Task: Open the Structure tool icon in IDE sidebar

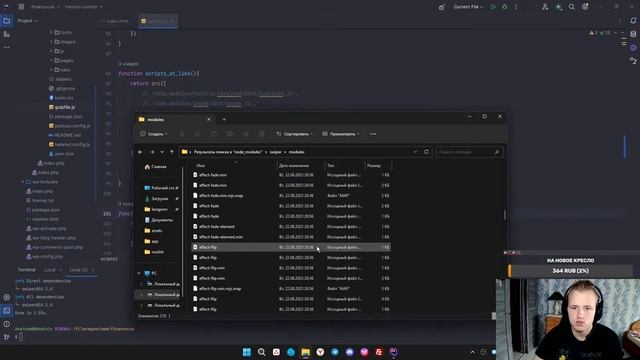Action: coord(7,34)
